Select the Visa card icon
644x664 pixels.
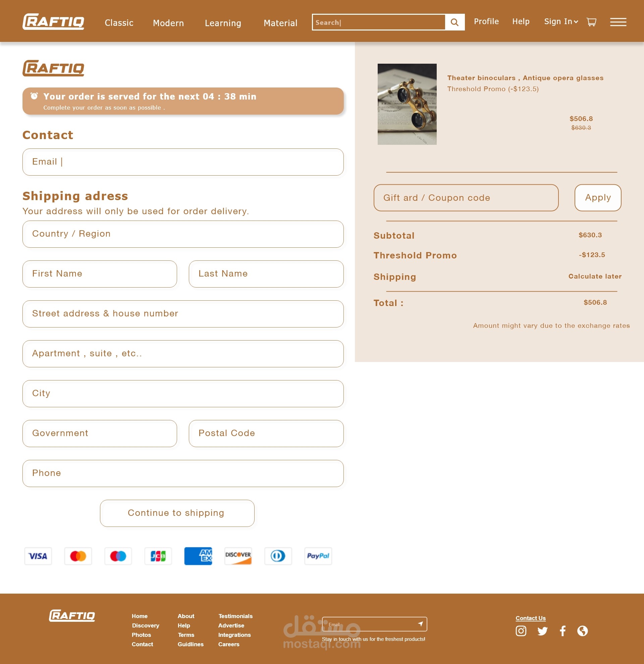pyautogui.click(x=38, y=556)
